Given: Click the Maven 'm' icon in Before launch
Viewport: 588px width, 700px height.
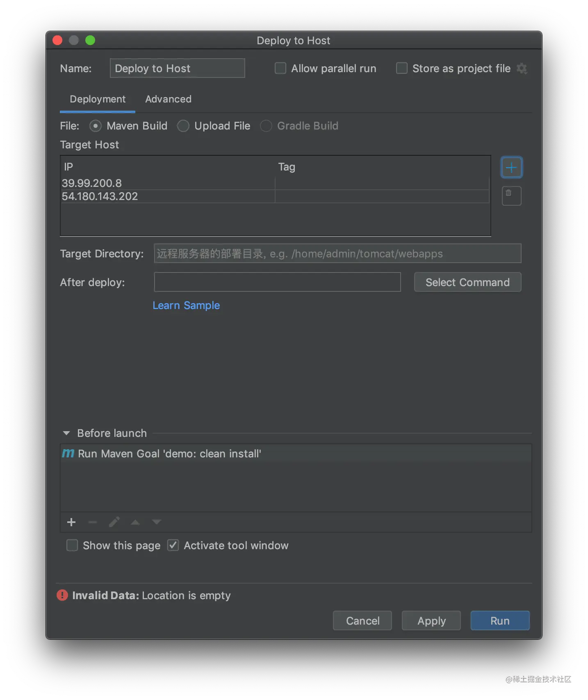Looking at the screenshot, I should (68, 453).
